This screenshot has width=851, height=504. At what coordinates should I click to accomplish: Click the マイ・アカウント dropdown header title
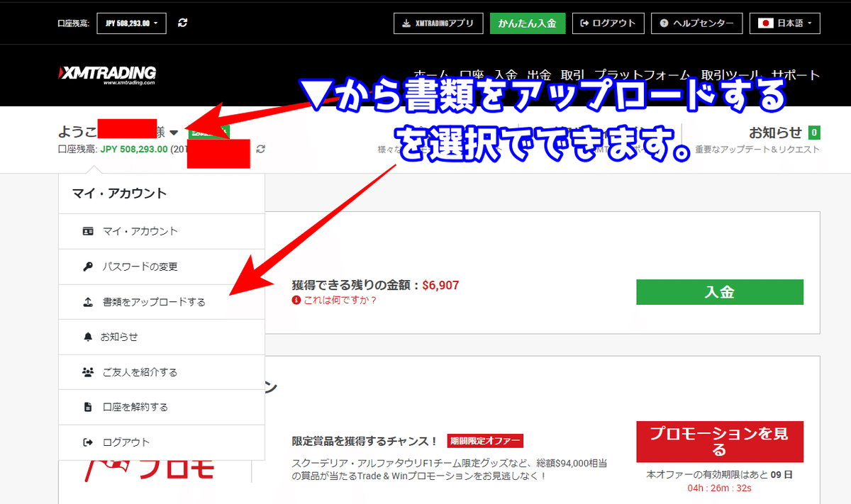(x=119, y=193)
